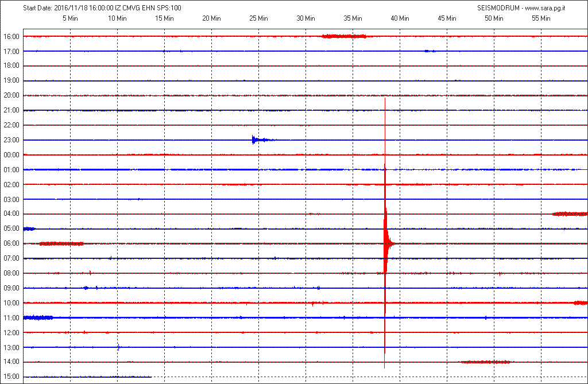Select the 05:00 hour row label
Screen dimensions: 588x384
click(11, 229)
